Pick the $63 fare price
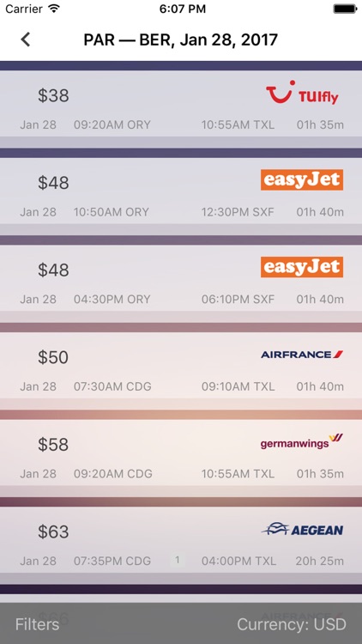 click(53, 532)
